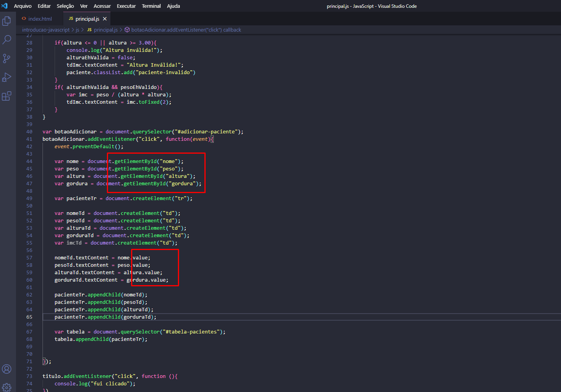Open the Accounts icon in activity bar
Image resolution: width=561 pixels, height=392 pixels.
point(7,369)
